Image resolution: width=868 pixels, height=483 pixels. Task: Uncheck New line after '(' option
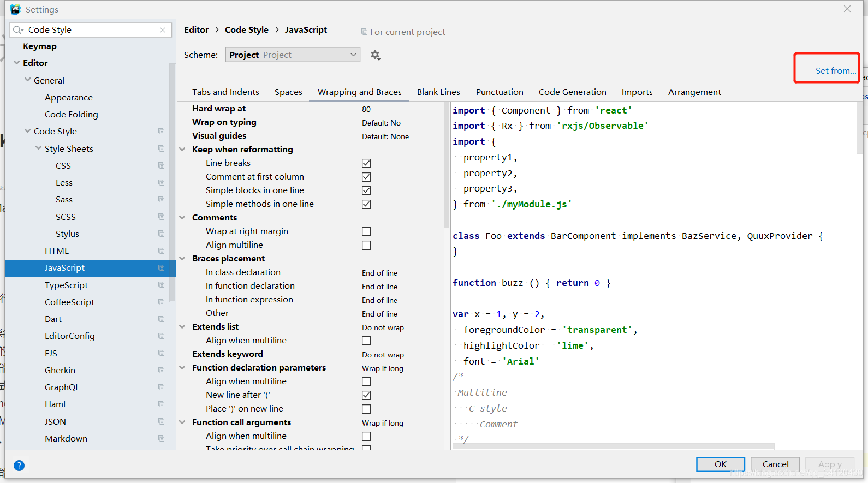coord(366,395)
